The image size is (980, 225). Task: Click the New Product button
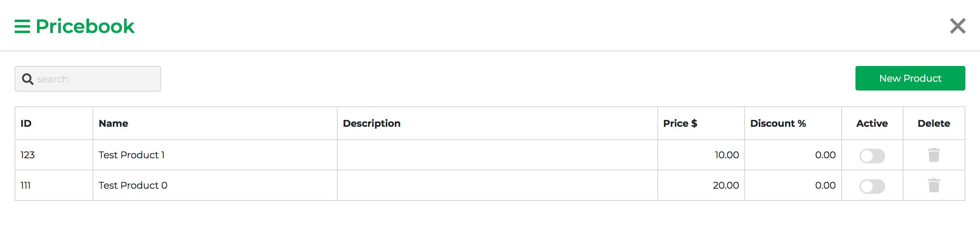tap(910, 78)
